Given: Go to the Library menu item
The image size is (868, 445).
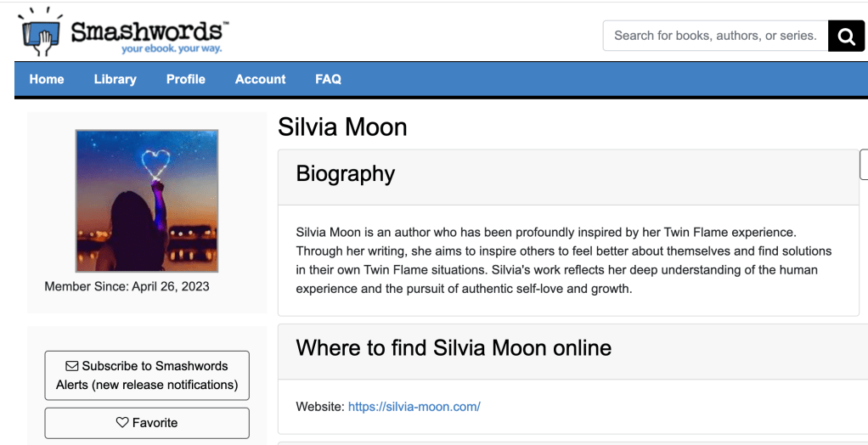Looking at the screenshot, I should pyautogui.click(x=115, y=79).
